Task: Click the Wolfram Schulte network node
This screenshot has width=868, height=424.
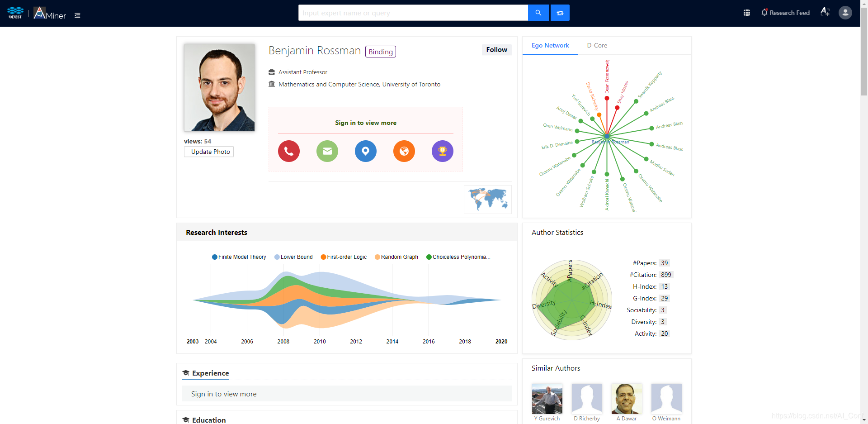Action: pyautogui.click(x=594, y=172)
